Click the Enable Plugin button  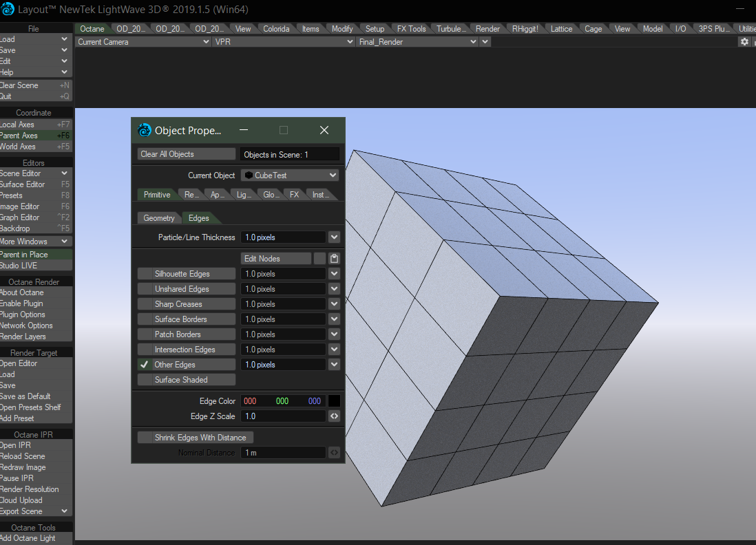[36, 303]
